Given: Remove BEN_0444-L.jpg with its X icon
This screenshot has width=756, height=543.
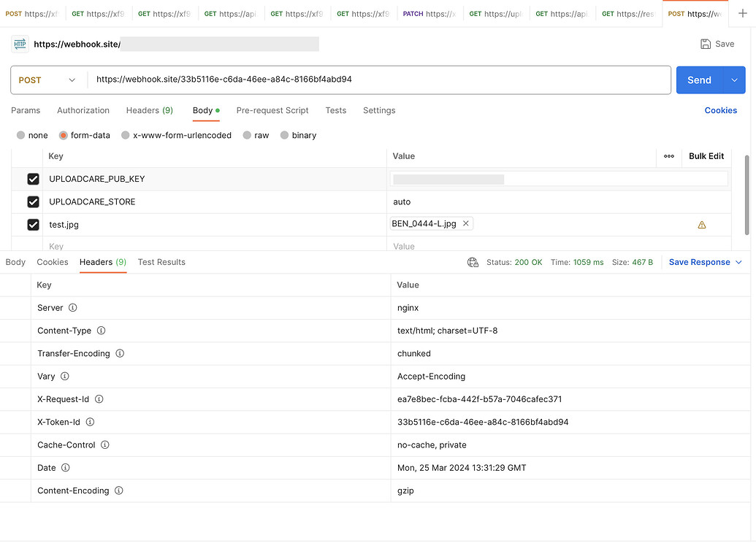Looking at the screenshot, I should pyautogui.click(x=465, y=223).
